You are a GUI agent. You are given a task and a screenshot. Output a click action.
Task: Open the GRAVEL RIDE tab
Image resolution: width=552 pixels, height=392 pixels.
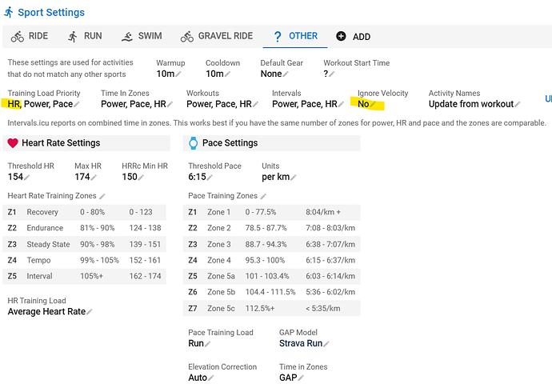(216, 37)
